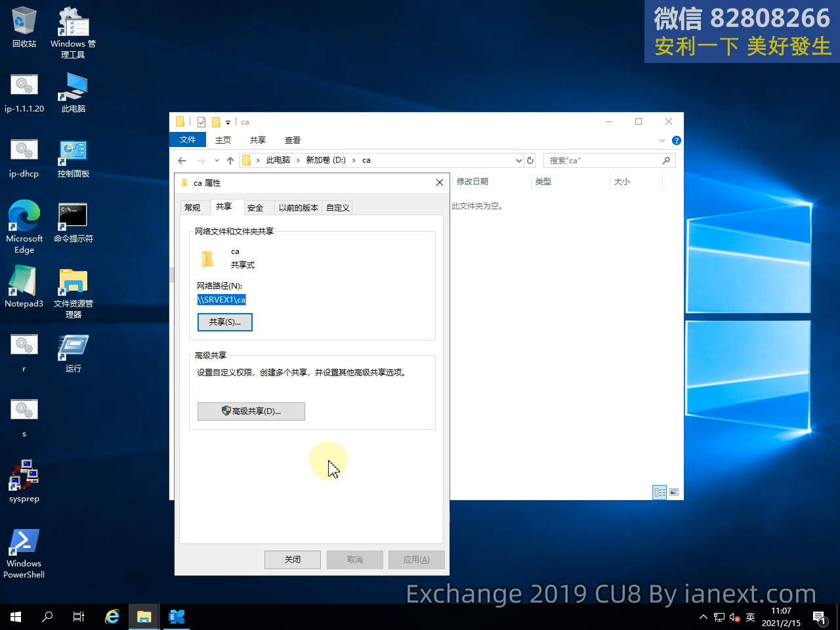Customize Quick Access Toolbar dropdown
The image size is (840, 630).
point(228,122)
